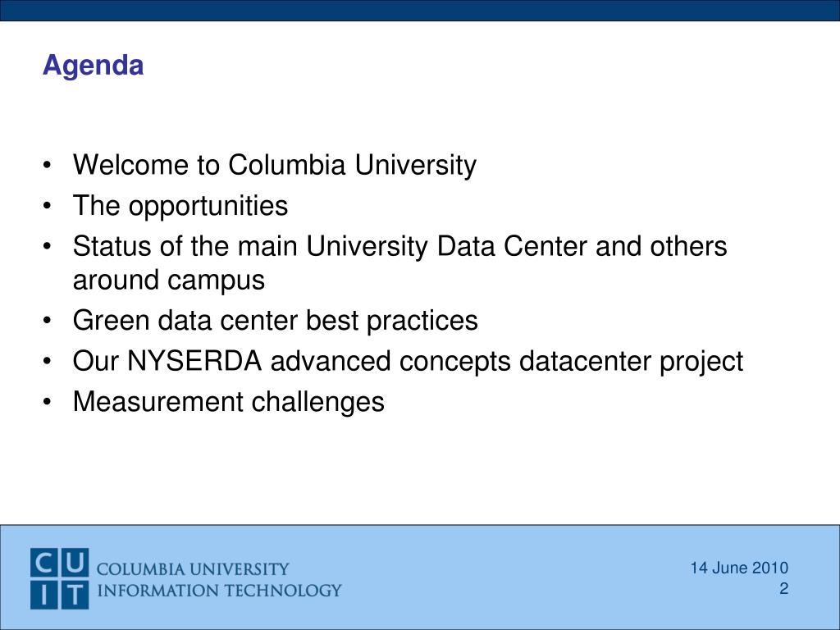
Task: Select 'Welcome to Columbia University' bullet text
Action: point(274,165)
